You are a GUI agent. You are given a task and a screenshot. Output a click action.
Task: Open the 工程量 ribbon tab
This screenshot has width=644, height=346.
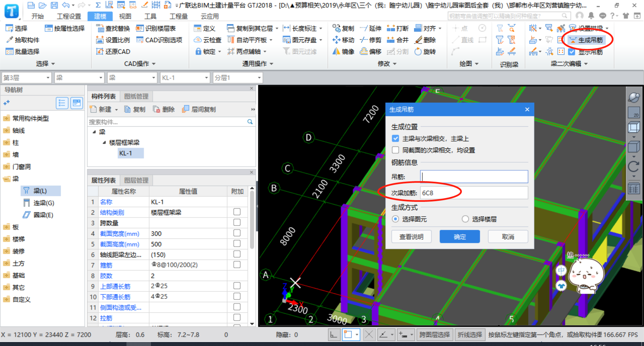point(178,16)
